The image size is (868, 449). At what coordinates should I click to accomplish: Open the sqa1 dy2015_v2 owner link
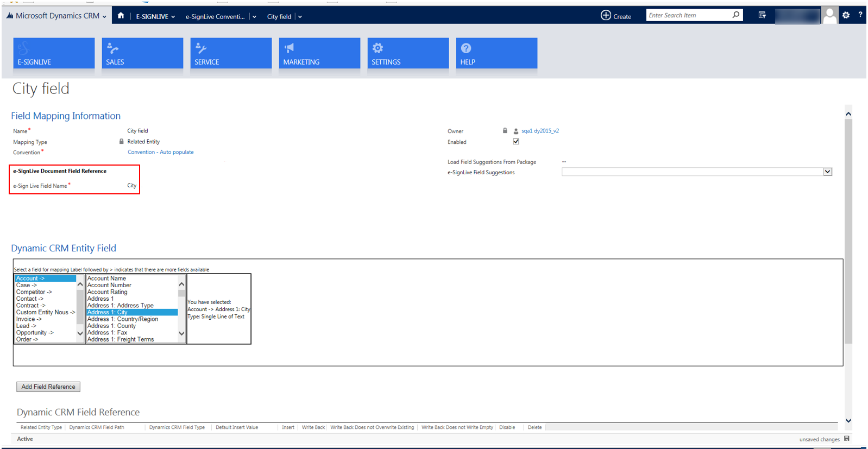click(540, 131)
